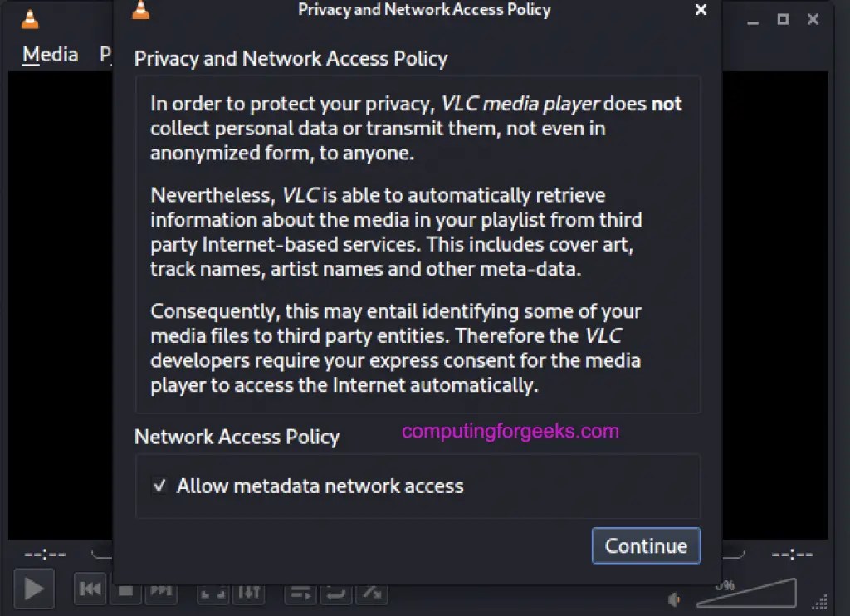
Task: Skip to the previous media item
Action: 90,589
